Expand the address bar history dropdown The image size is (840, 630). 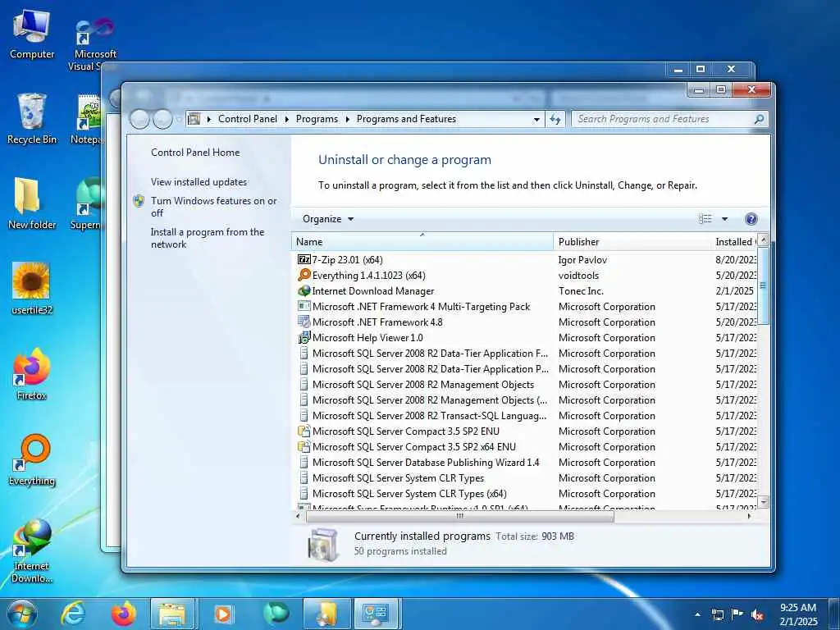536,119
